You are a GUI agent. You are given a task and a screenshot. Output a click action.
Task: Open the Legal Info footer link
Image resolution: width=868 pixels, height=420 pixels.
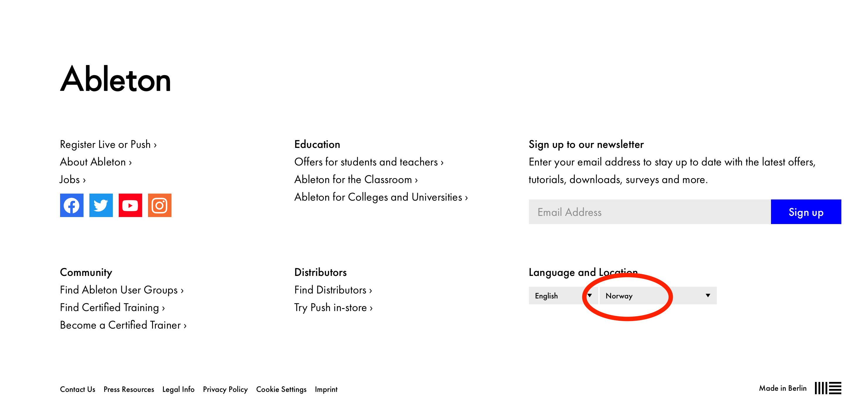tap(178, 389)
